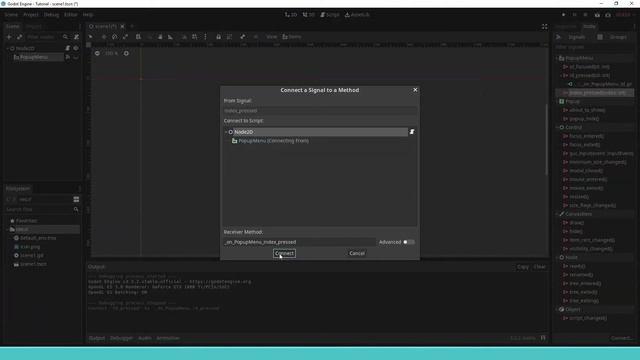Open the snapping options three-dot menu
The image size is (640, 360).
[x=205, y=37]
